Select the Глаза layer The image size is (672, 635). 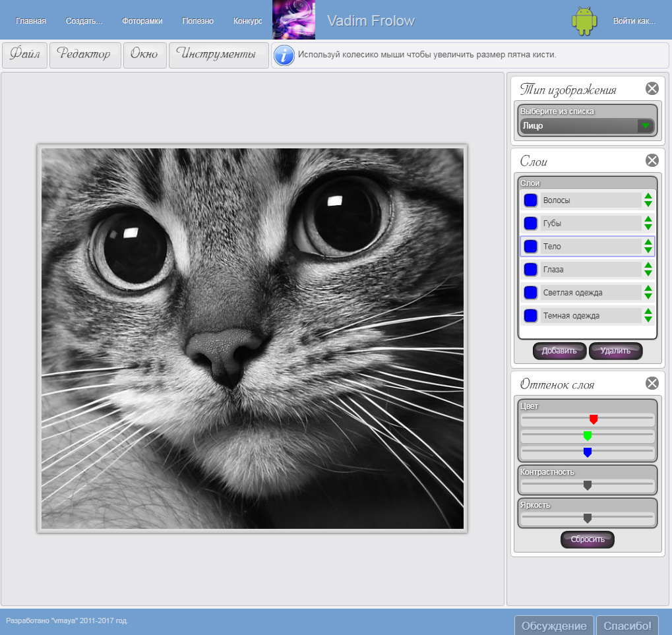point(587,270)
